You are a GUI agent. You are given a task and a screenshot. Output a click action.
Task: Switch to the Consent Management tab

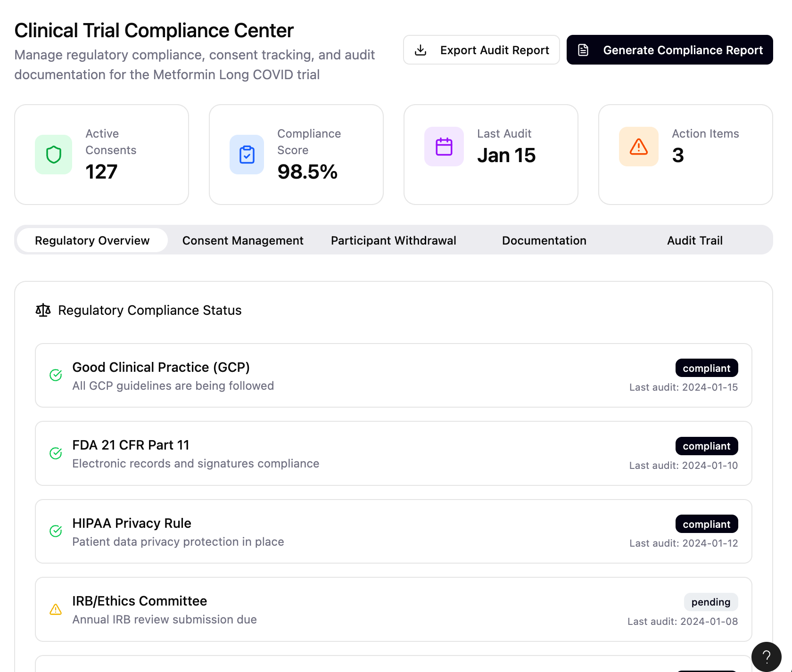(243, 240)
